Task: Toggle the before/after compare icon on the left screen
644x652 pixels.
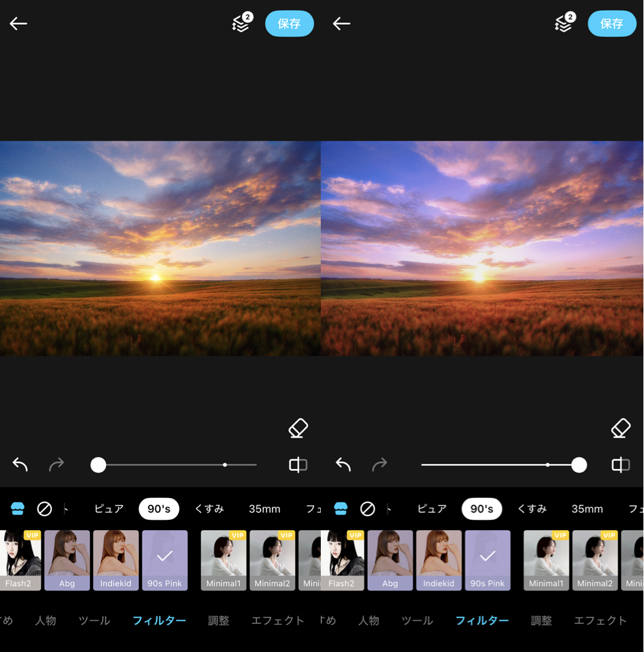Action: tap(298, 465)
